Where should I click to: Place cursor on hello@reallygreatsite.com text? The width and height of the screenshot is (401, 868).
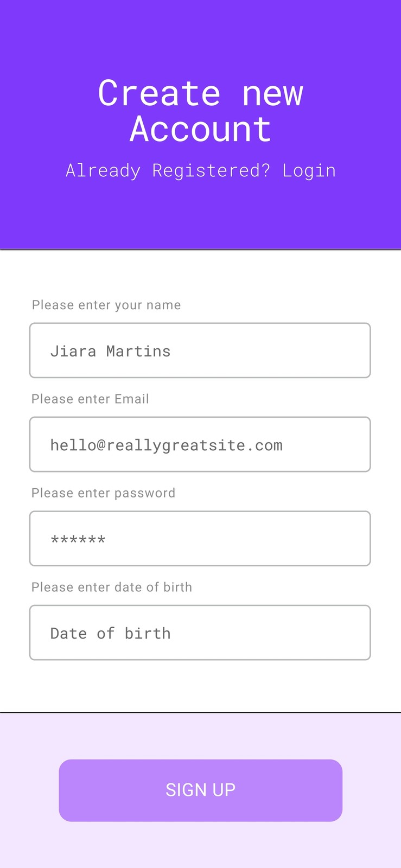[x=166, y=445]
